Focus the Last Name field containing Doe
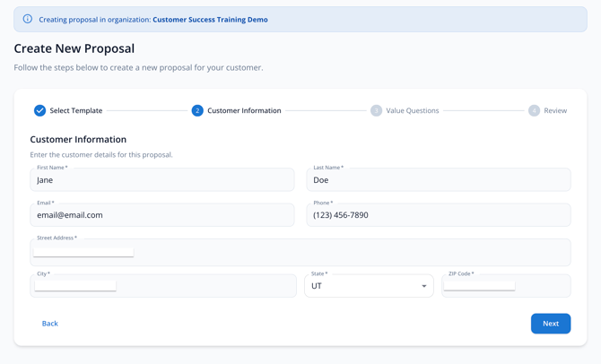The height and width of the screenshot is (364, 601). [x=439, y=179]
